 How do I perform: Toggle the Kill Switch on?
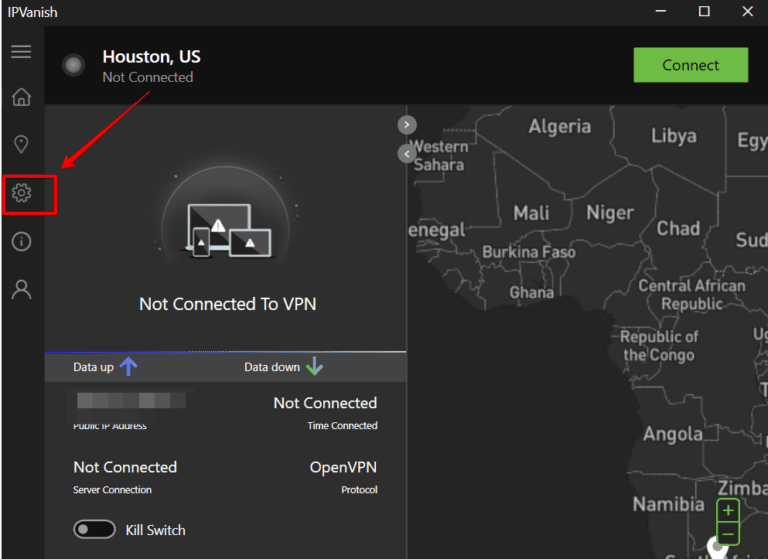click(94, 530)
